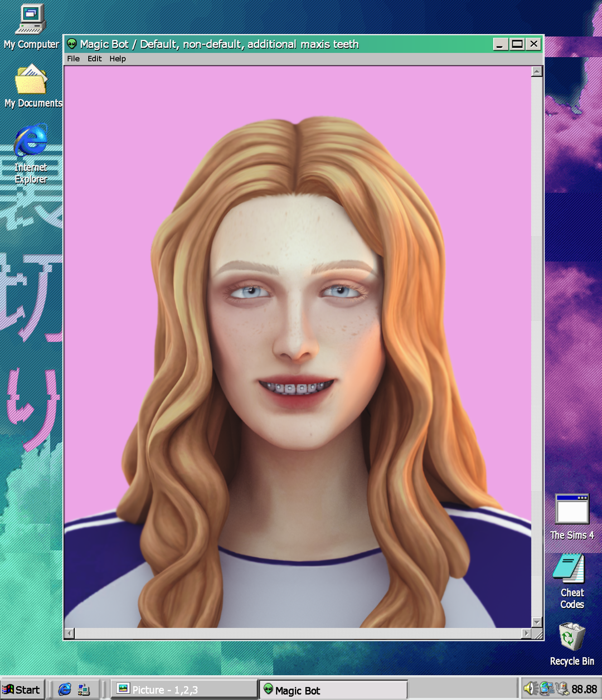Click the volume speaker tray icon
The width and height of the screenshot is (602, 700).
529,689
